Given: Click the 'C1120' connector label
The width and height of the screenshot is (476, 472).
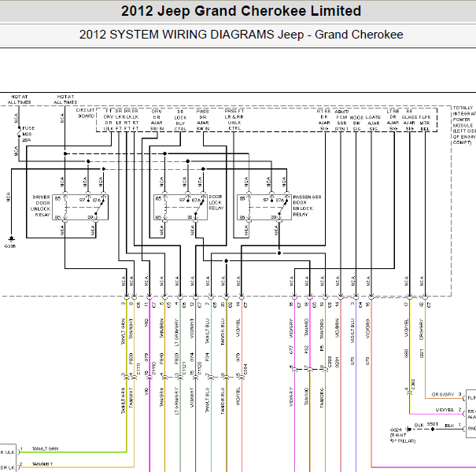Looking at the screenshot, I should [x=199, y=368].
